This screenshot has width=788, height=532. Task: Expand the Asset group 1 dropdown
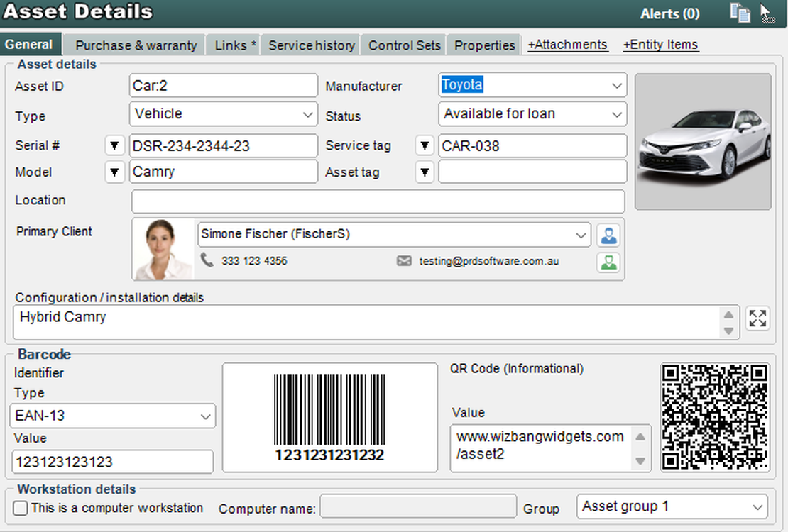pos(755,507)
